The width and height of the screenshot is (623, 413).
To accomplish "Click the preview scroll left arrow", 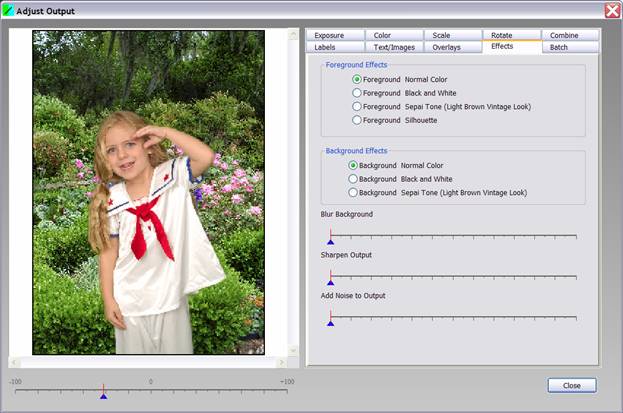I will (14, 362).
